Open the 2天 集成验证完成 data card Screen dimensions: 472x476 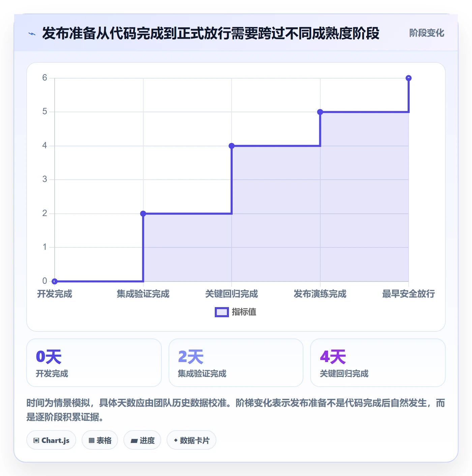(236, 363)
